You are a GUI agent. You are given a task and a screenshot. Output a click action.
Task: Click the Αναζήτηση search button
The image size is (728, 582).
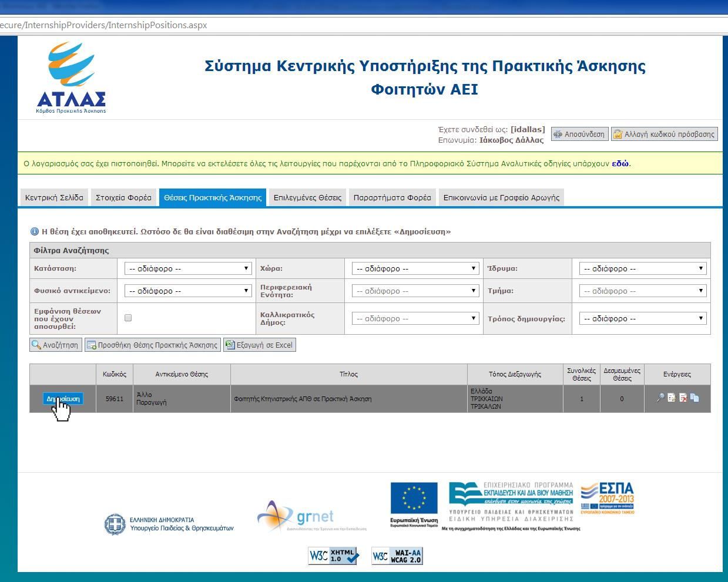click(x=55, y=345)
